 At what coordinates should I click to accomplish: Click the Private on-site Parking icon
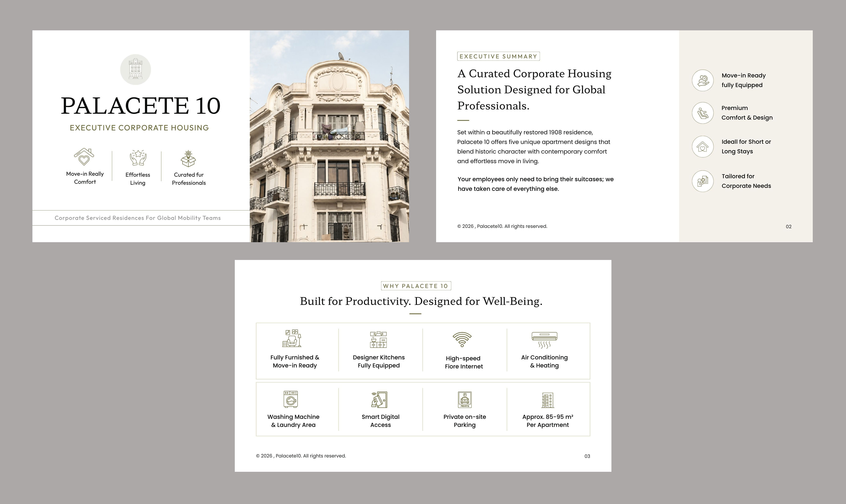pos(465,400)
